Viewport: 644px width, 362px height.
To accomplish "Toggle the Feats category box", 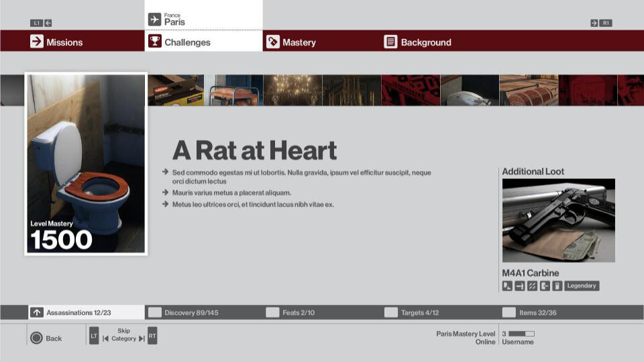I will 273,312.
